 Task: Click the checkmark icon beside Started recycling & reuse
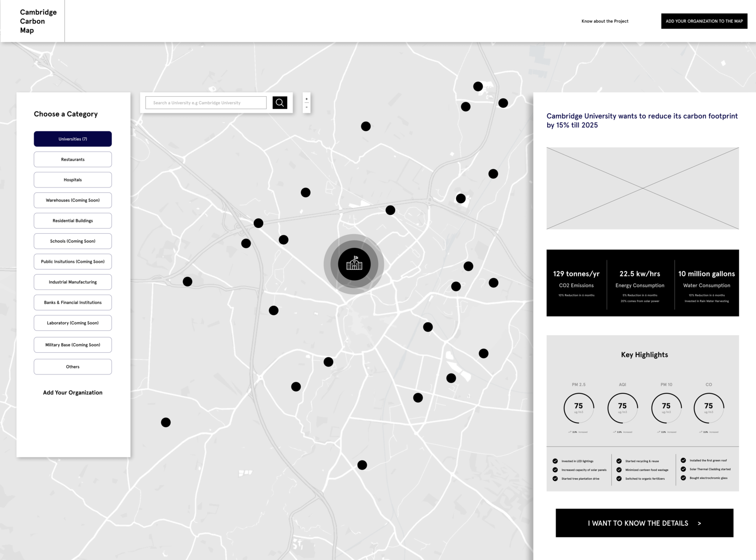(x=619, y=460)
